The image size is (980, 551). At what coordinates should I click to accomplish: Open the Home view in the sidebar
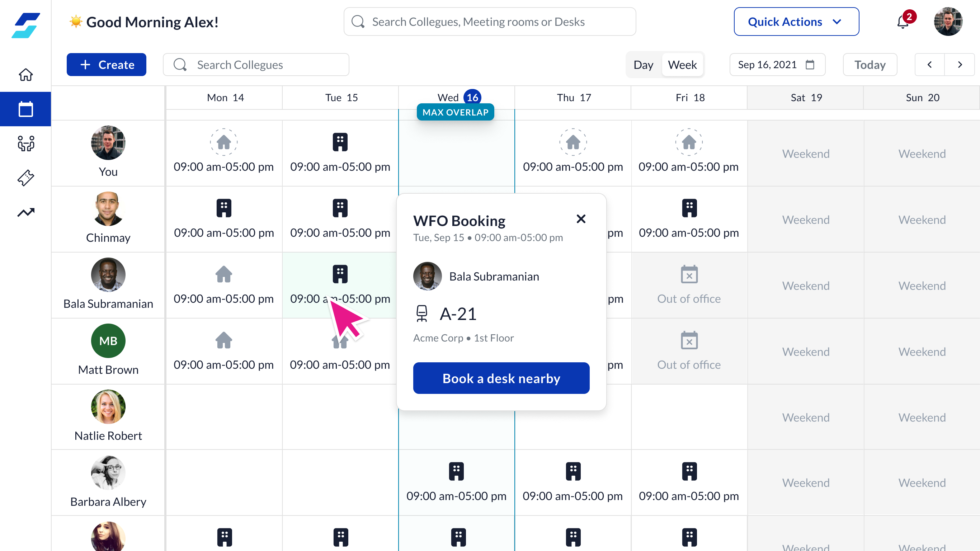tap(25, 75)
